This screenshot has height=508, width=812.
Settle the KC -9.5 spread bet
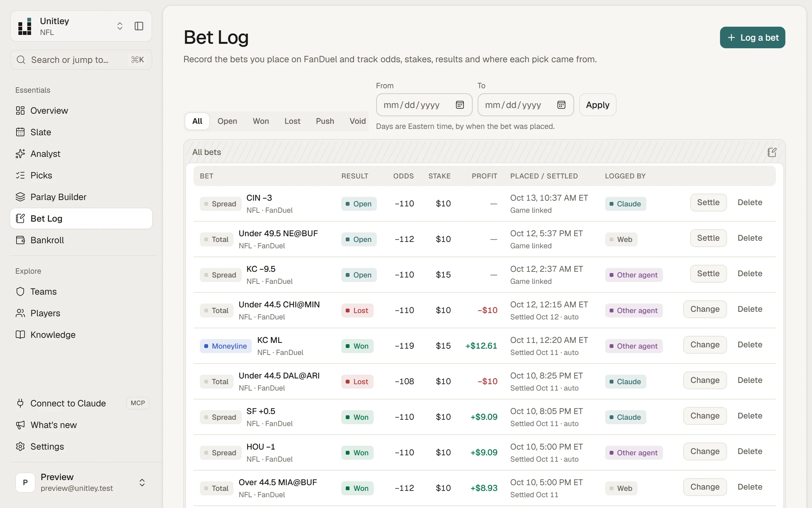click(708, 273)
